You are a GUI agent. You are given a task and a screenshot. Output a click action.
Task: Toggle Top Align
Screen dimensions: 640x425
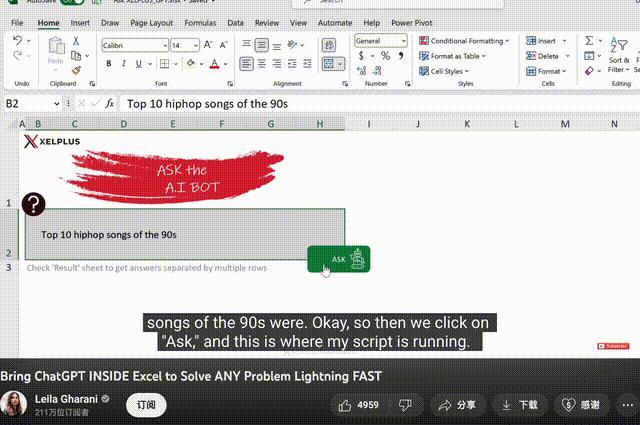pos(246,44)
